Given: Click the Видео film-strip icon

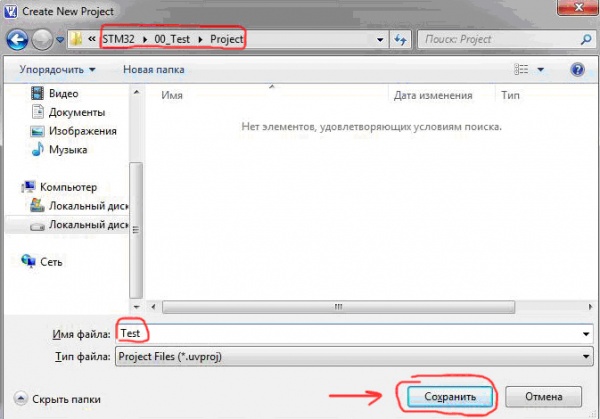Looking at the screenshot, I should pyautogui.click(x=37, y=93).
